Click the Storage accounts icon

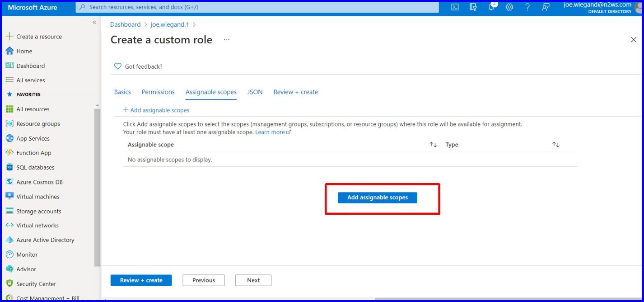(x=9, y=211)
